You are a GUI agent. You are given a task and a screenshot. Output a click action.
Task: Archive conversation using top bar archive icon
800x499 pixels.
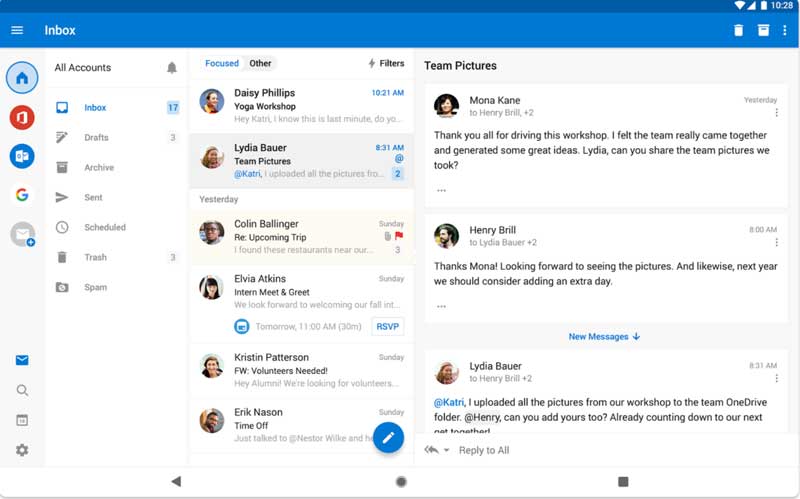pyautogui.click(x=763, y=30)
